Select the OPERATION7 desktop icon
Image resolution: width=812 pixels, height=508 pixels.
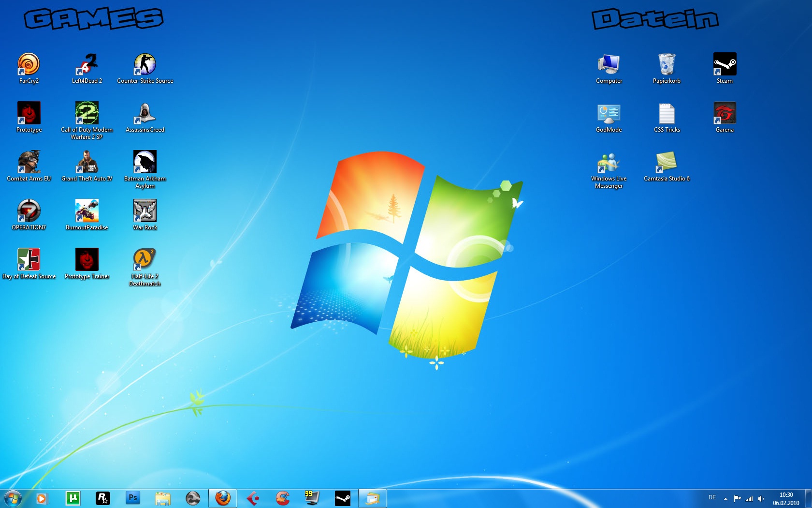pyautogui.click(x=29, y=215)
